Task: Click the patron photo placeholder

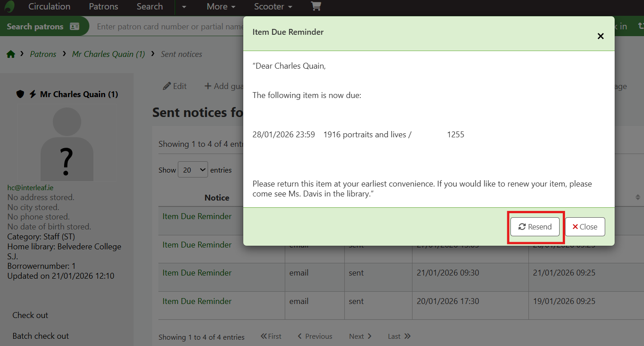Action: (x=67, y=144)
